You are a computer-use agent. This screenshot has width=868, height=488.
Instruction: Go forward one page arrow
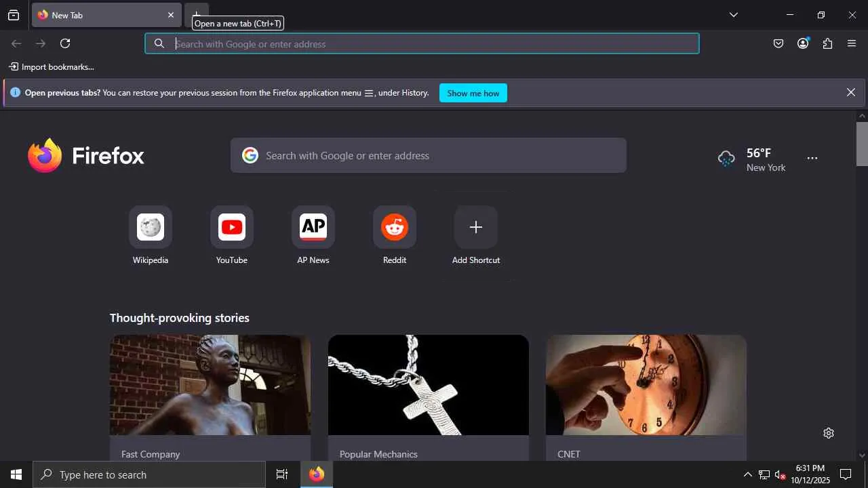pos(41,43)
